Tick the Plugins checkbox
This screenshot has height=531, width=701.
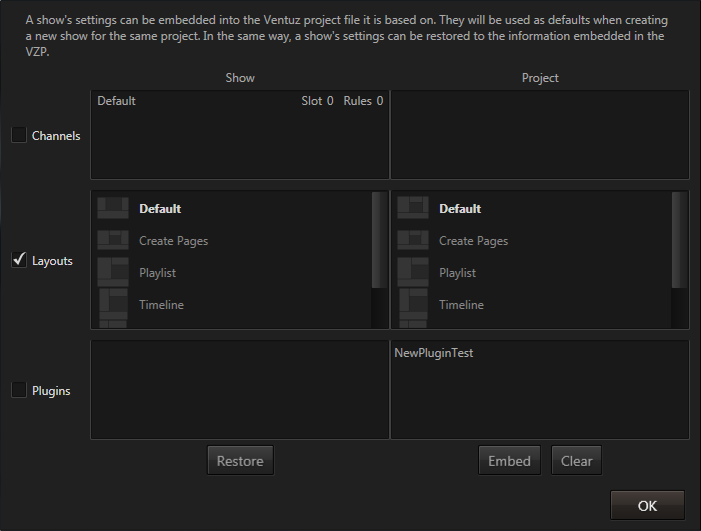pos(19,390)
